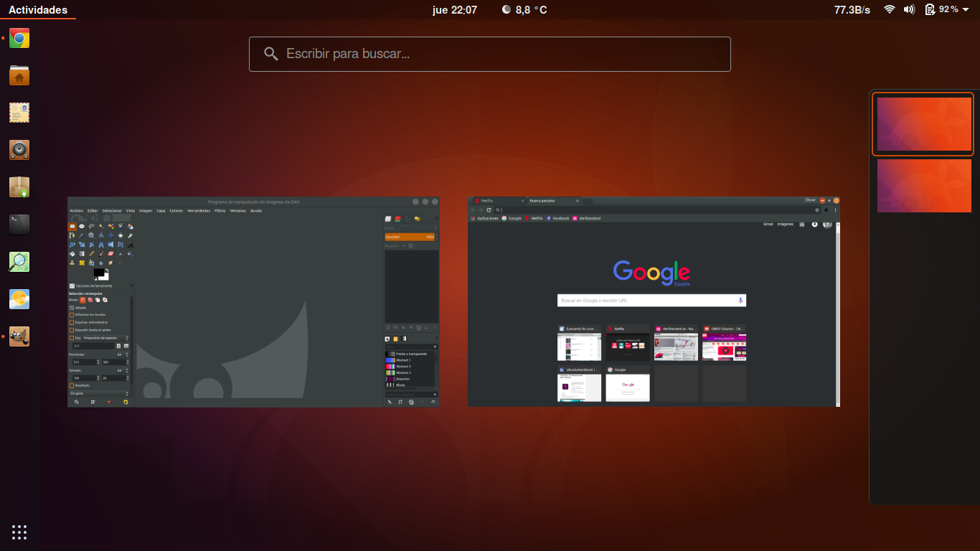Enable Difuminar los bordes checkbox
Viewport: 980px width, 551px height.
tap(72, 315)
